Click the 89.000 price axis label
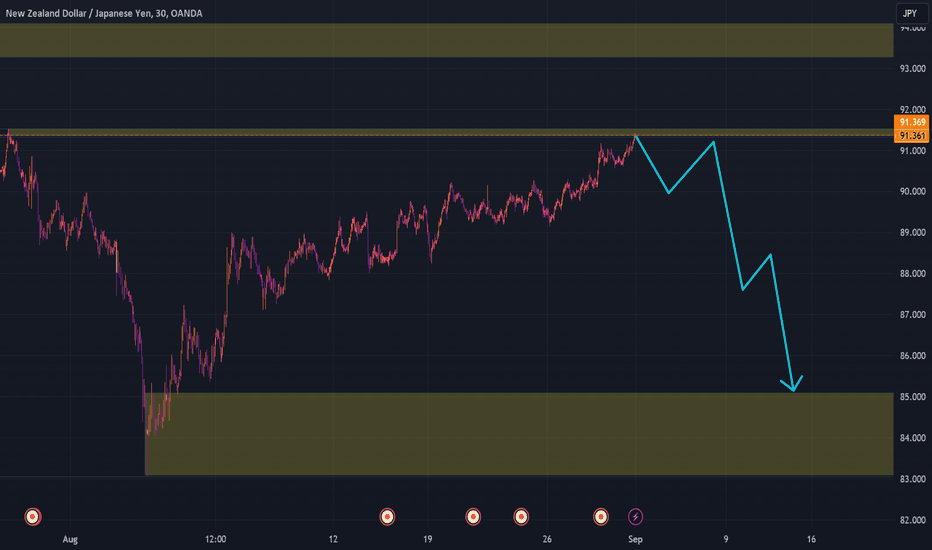Screen dimensions: 932x550 [912, 232]
